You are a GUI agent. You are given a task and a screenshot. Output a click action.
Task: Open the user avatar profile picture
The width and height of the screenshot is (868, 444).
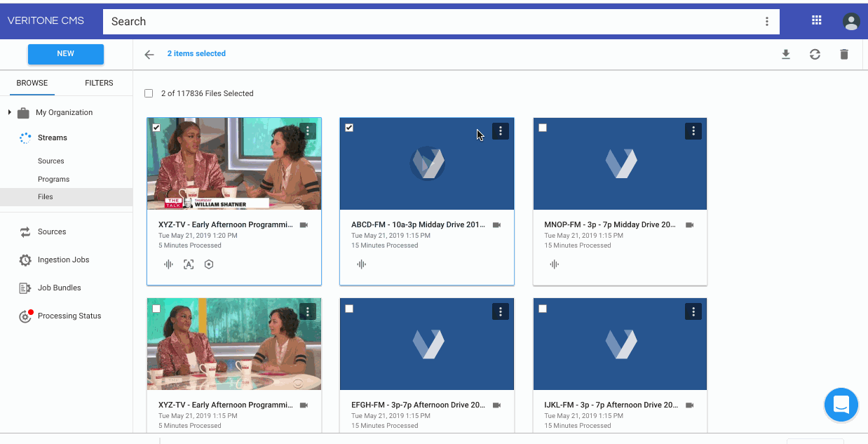point(850,21)
